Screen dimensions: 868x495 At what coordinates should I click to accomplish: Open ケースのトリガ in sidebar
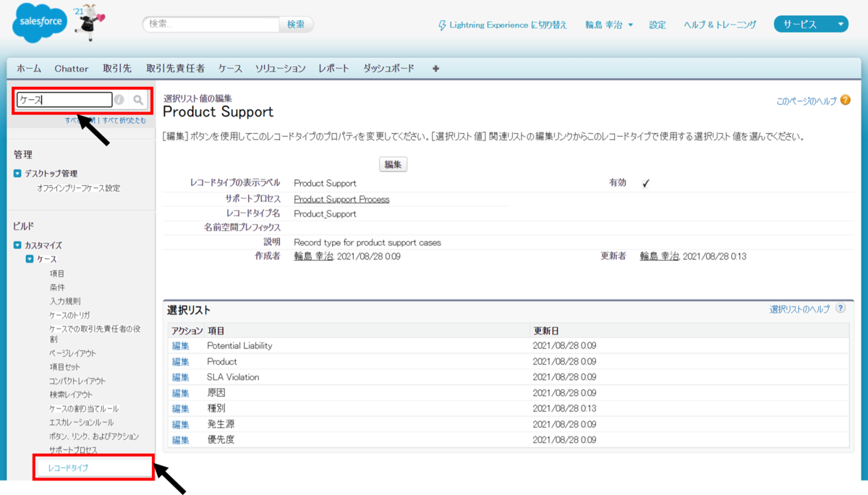click(69, 315)
